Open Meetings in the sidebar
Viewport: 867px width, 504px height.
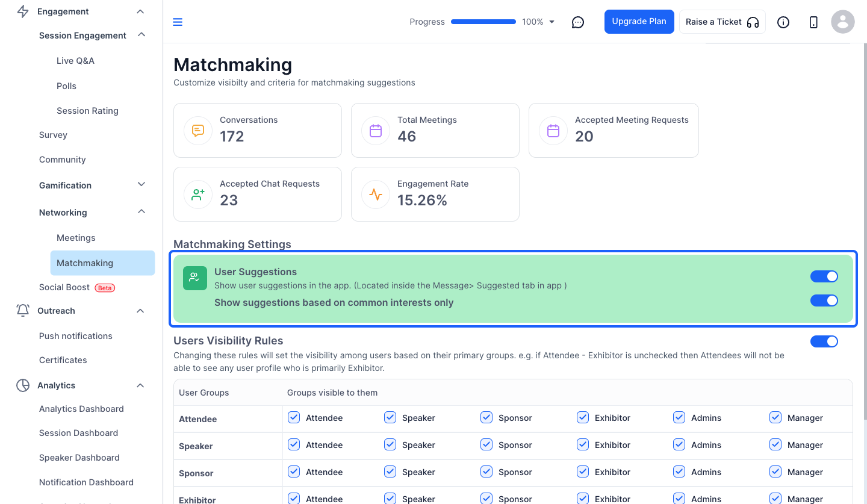pos(76,238)
